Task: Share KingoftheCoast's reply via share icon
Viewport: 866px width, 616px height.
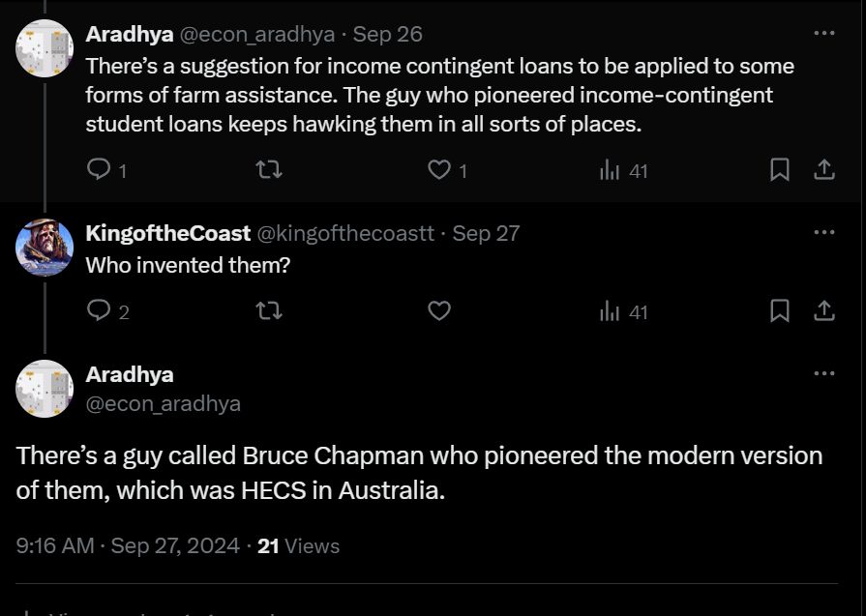Action: pos(824,310)
